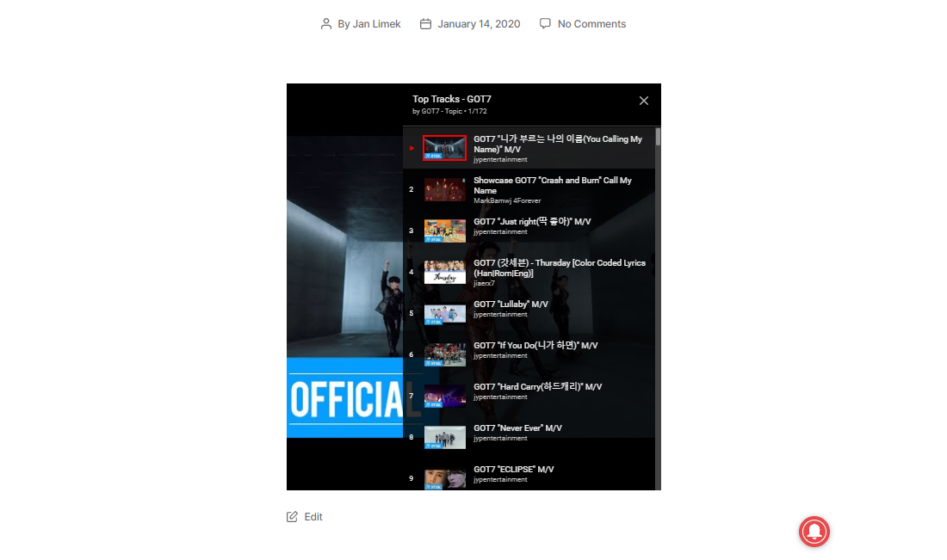Select the Hard Carry video thumbnail
The image size is (947, 560).
click(444, 396)
